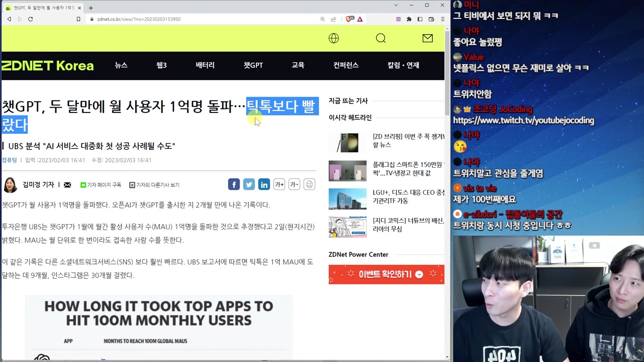Go forward in browser history

(x=20, y=19)
